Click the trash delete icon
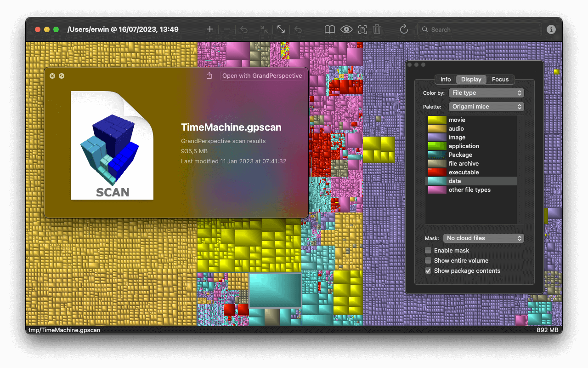Image resolution: width=588 pixels, height=368 pixels. (377, 29)
